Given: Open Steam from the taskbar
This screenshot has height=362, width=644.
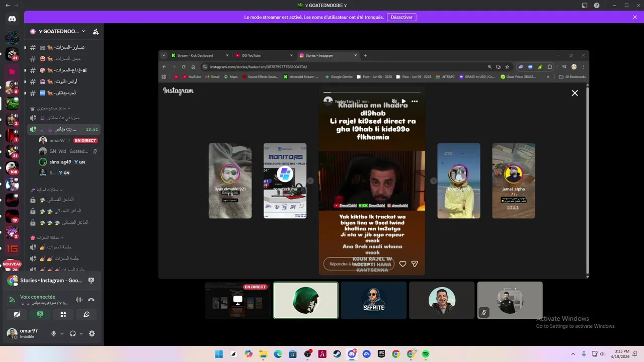Looking at the screenshot, I should click(x=337, y=354).
